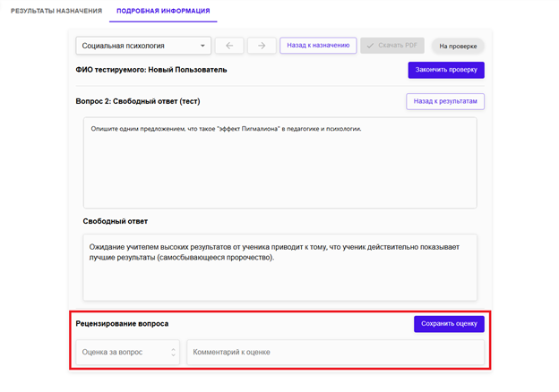Focus the Оценка за вопрос field
The image size is (559, 392).
point(127,352)
